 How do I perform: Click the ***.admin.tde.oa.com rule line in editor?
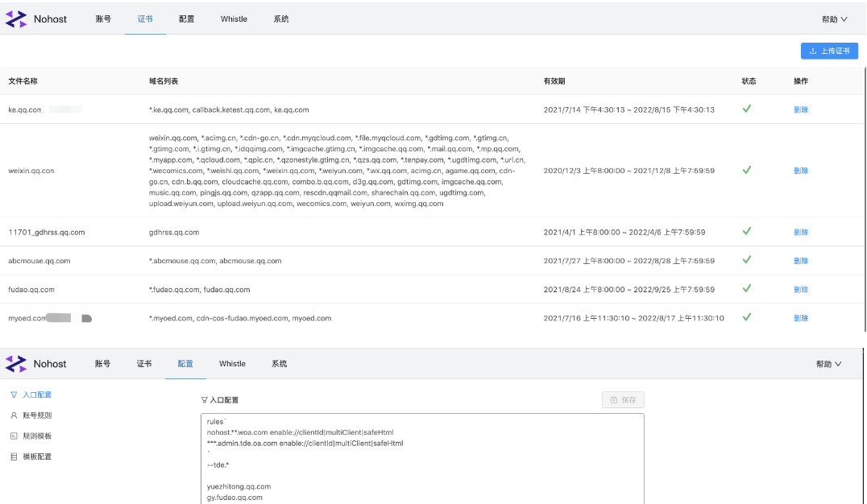305,443
